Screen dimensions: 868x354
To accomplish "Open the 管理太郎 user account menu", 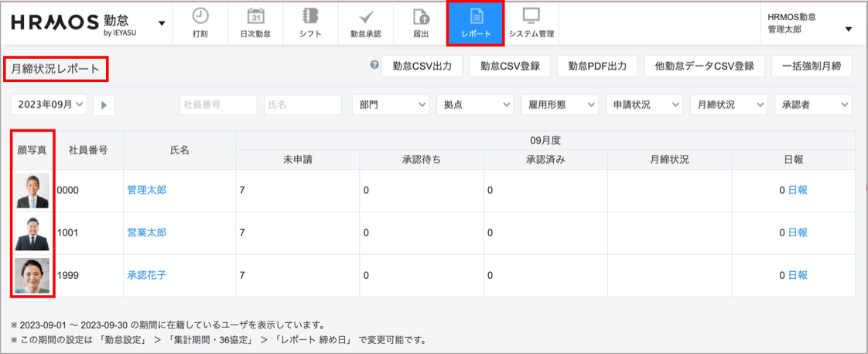I will (810, 22).
